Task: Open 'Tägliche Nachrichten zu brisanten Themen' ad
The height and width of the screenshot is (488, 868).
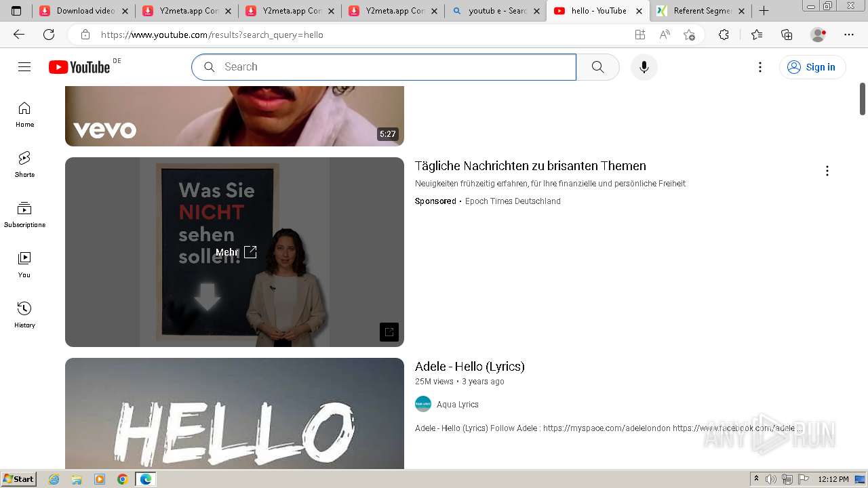Action: pos(530,166)
